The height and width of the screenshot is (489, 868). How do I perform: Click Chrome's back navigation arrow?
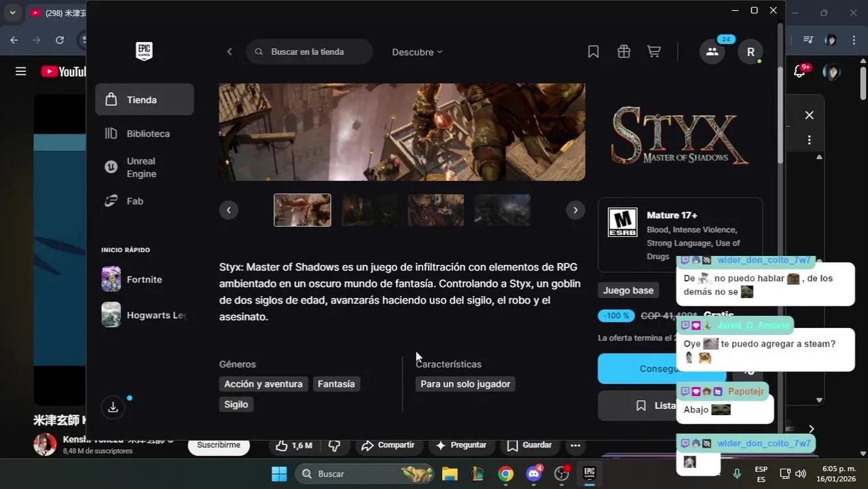pos(14,40)
